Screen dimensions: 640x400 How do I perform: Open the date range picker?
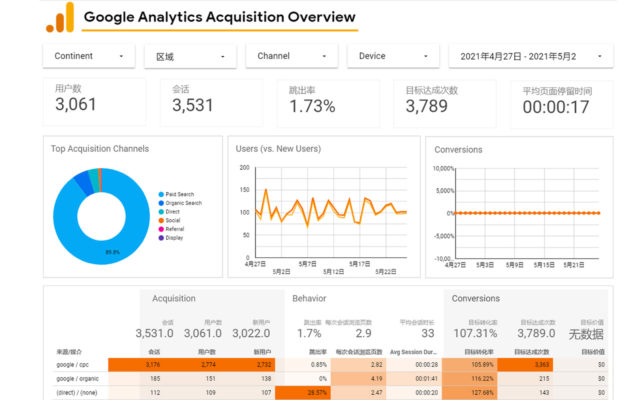coord(533,56)
